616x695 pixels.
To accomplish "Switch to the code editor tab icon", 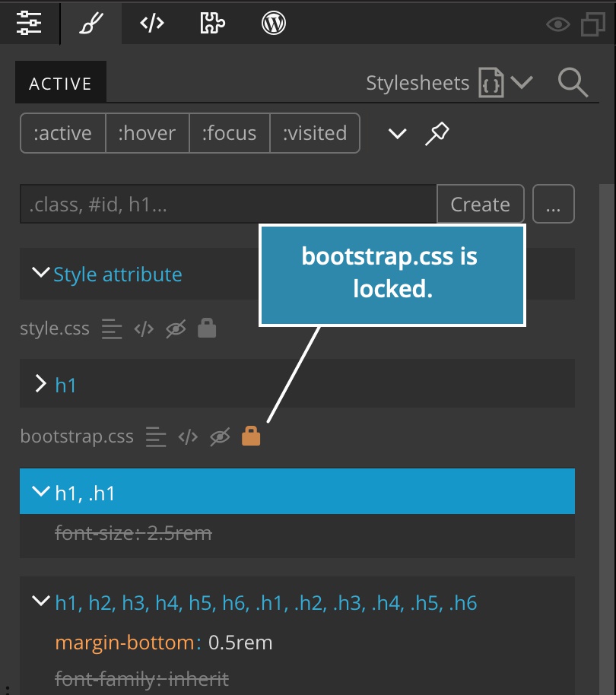I will [x=152, y=23].
